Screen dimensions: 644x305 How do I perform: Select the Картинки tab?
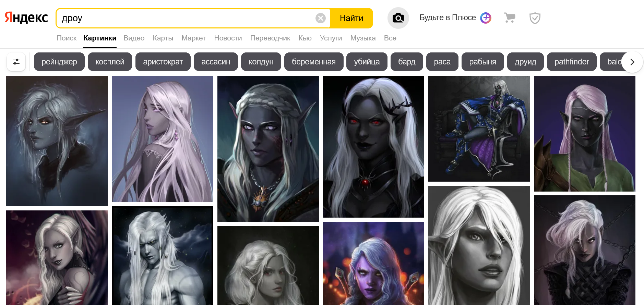coord(100,38)
